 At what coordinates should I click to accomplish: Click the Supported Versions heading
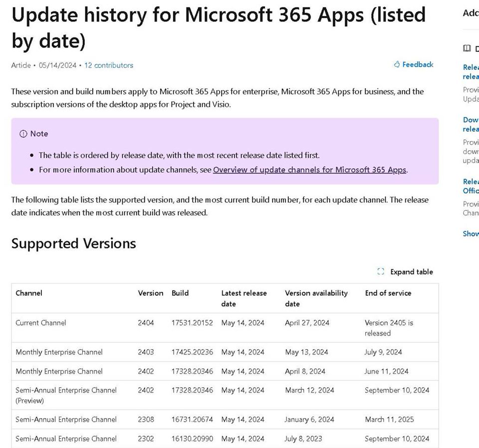pos(74,243)
